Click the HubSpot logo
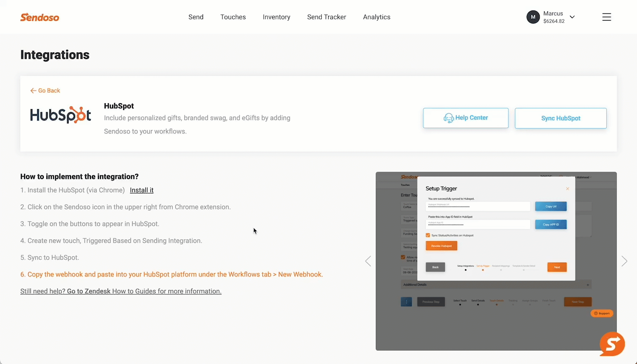 [61, 115]
